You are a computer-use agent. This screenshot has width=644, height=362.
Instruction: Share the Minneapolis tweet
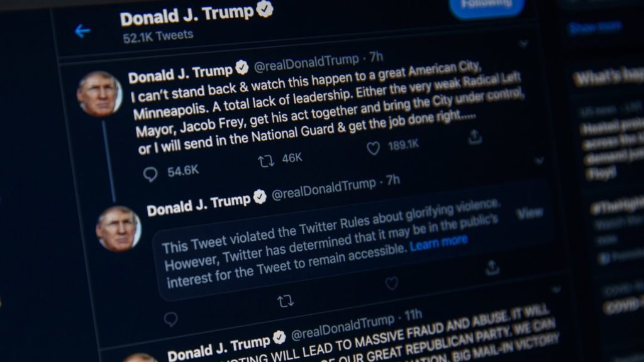point(475,137)
